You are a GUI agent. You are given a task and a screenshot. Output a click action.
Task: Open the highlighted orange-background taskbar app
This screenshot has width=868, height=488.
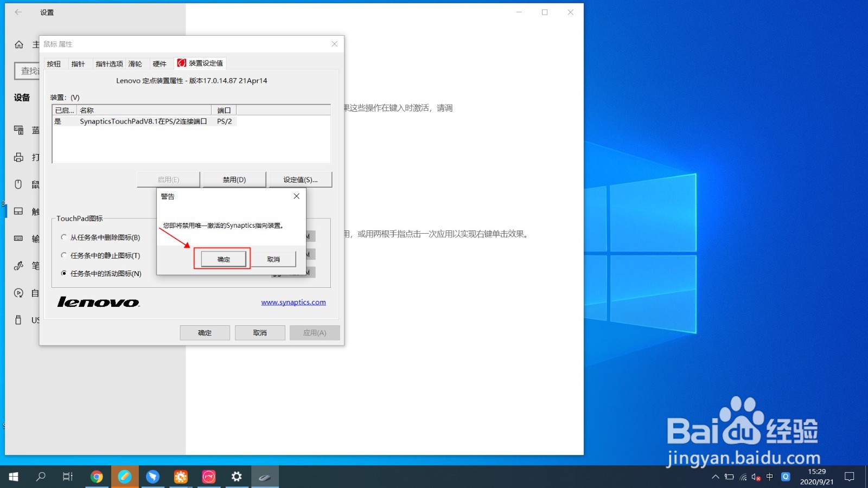click(x=125, y=477)
